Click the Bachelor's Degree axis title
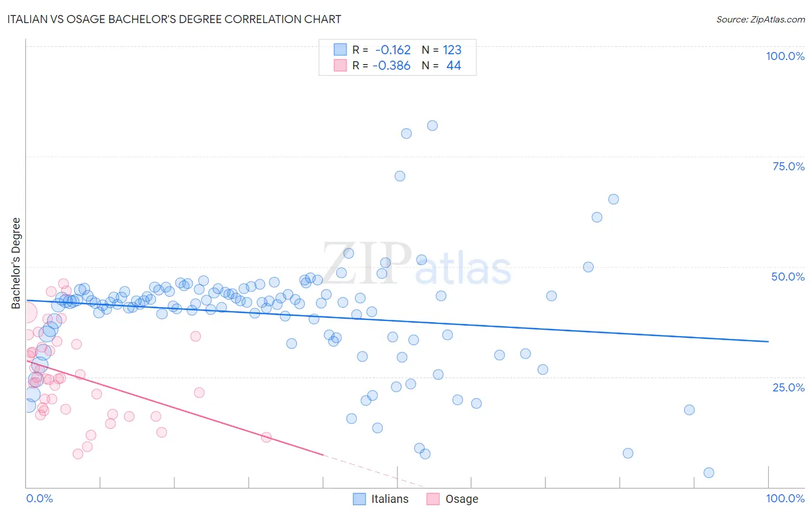Image resolution: width=812 pixels, height=515 pixels. click(16, 263)
